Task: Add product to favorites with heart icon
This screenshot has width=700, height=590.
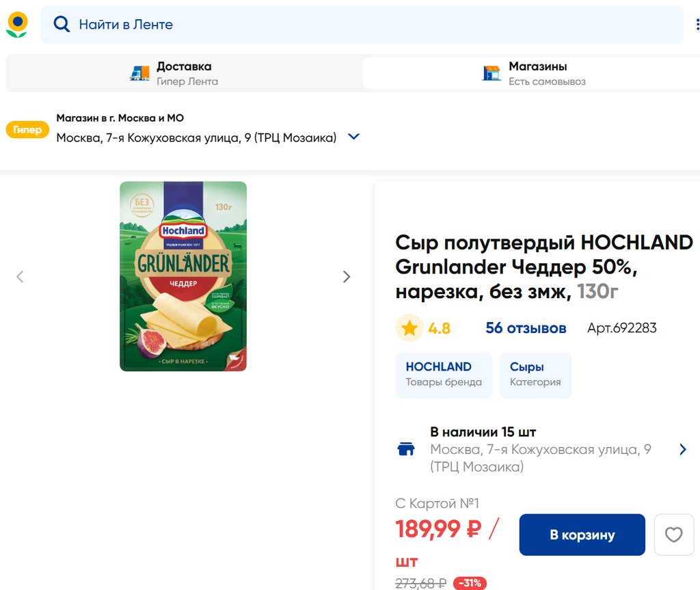Action: [673, 535]
